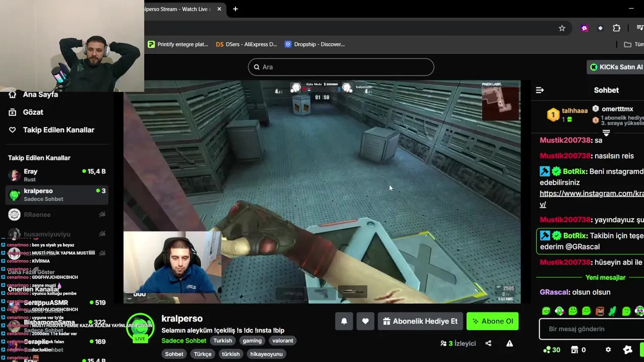Viewport: 644px width, 362px height.
Task: Open the Printify entegre bookmark
Action: (178, 44)
